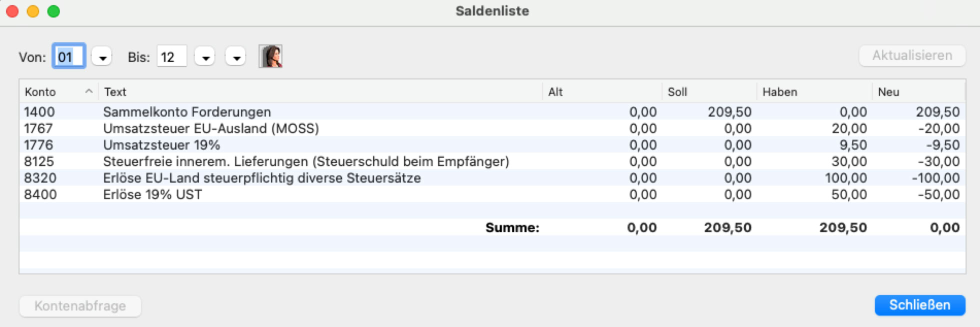This screenshot has width=980, height=327.
Task: Open the dropdown left of the portrait icon
Action: (235, 57)
